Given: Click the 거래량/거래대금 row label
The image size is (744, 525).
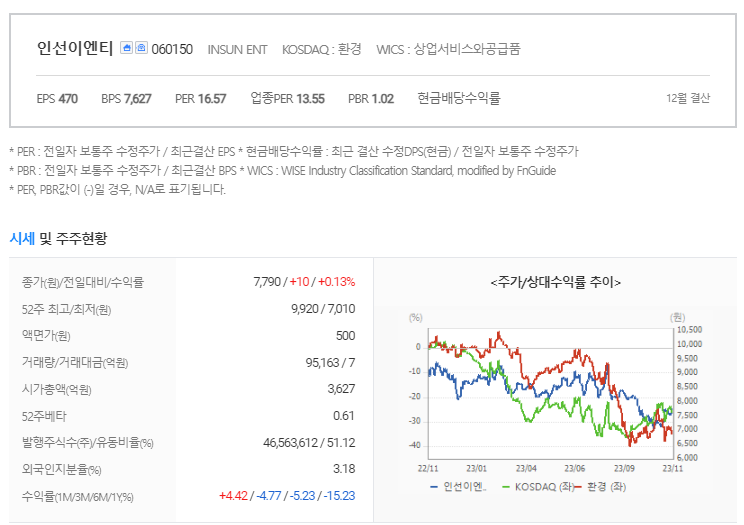Looking at the screenshot, I should point(75,363).
